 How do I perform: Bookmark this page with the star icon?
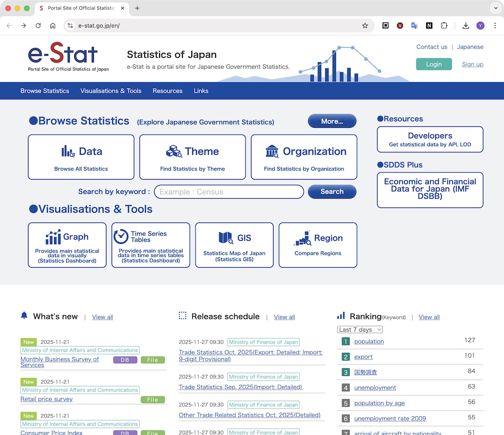pyautogui.click(x=365, y=26)
